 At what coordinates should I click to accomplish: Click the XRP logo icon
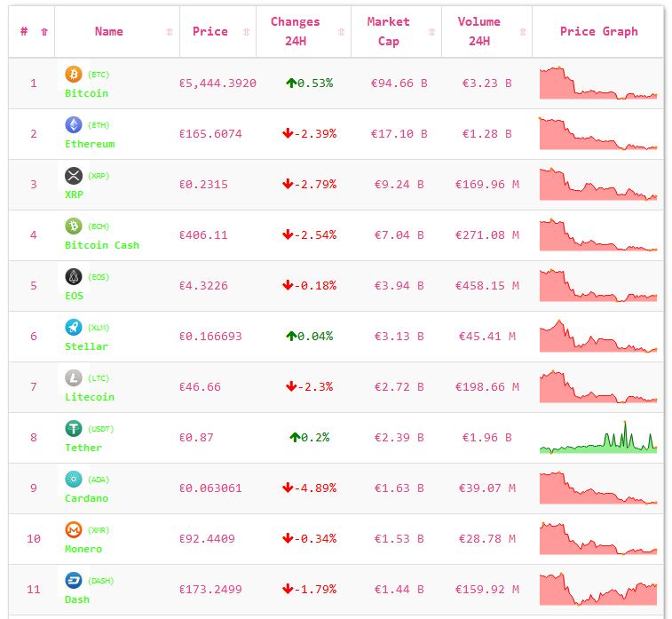(x=74, y=176)
